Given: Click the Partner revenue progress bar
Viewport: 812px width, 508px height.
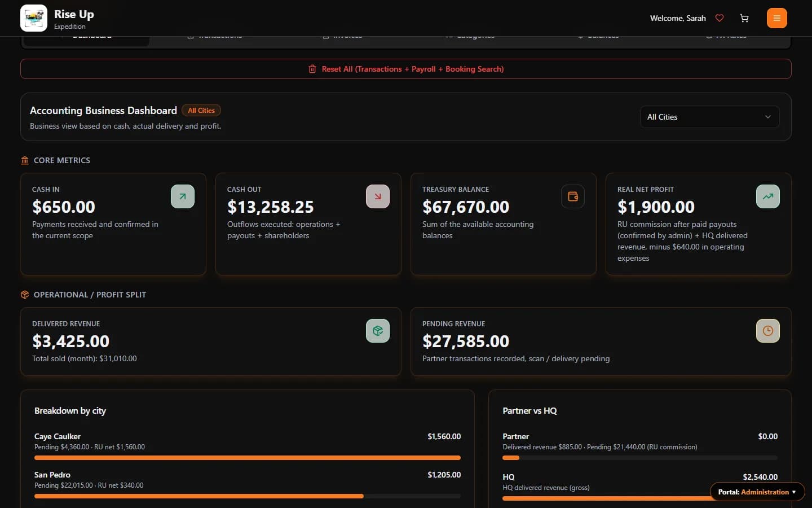Looking at the screenshot, I should (x=640, y=458).
